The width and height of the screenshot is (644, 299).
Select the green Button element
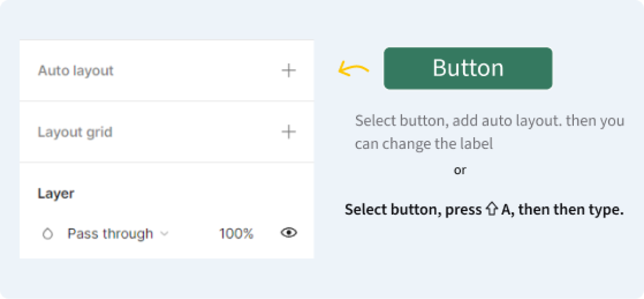click(x=468, y=69)
